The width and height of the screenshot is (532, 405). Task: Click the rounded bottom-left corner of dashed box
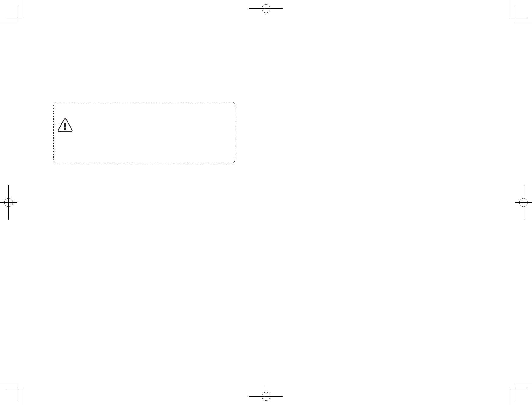pyautogui.click(x=55, y=162)
